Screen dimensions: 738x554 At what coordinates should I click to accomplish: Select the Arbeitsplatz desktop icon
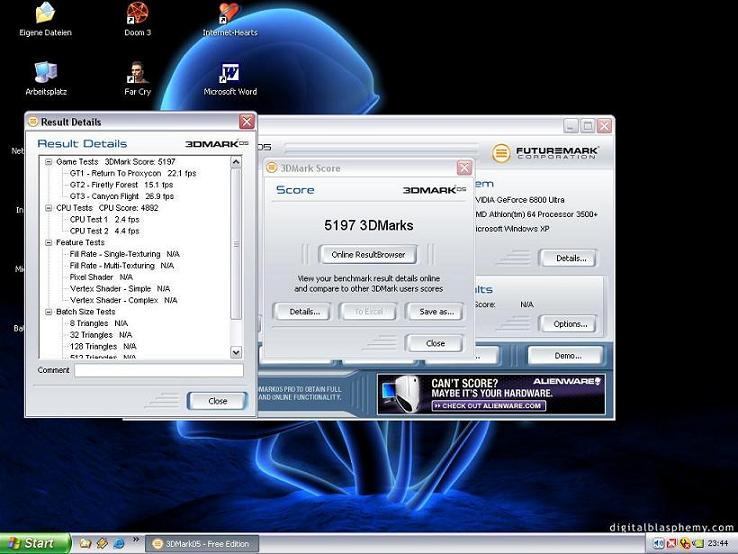46,79
